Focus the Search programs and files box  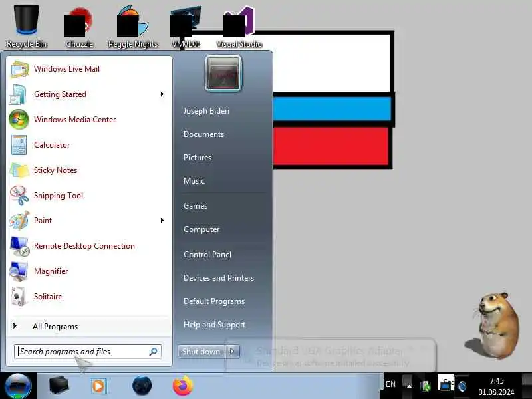(88, 352)
